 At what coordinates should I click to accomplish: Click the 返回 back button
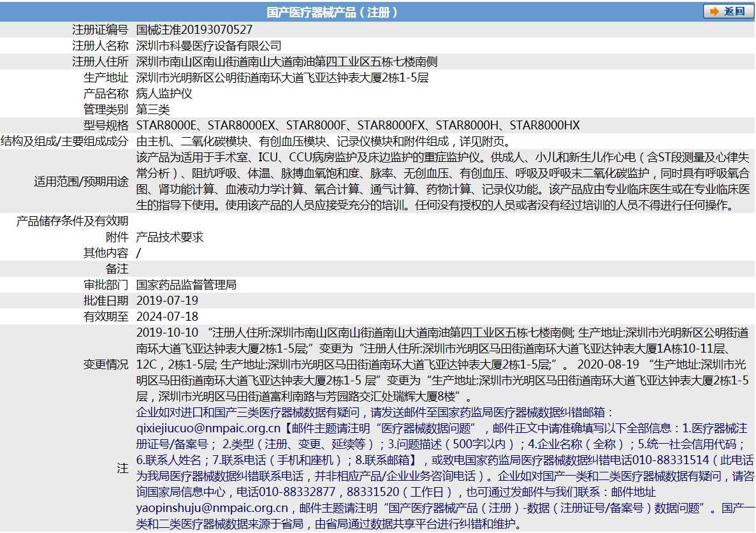point(727,11)
